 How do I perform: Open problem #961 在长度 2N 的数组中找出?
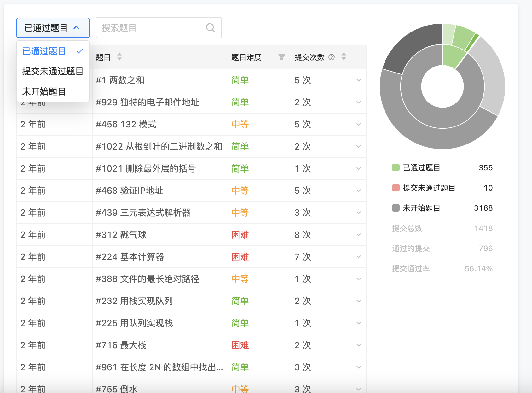coord(159,367)
